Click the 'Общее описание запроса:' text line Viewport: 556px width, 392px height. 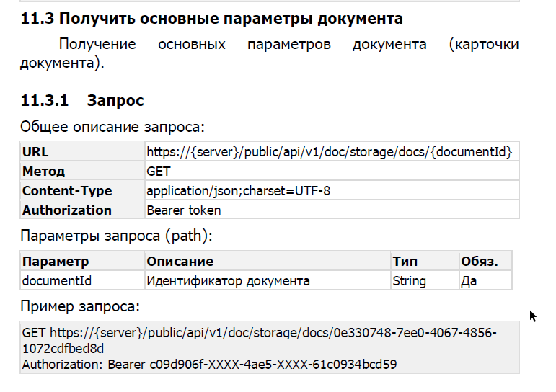point(113,127)
